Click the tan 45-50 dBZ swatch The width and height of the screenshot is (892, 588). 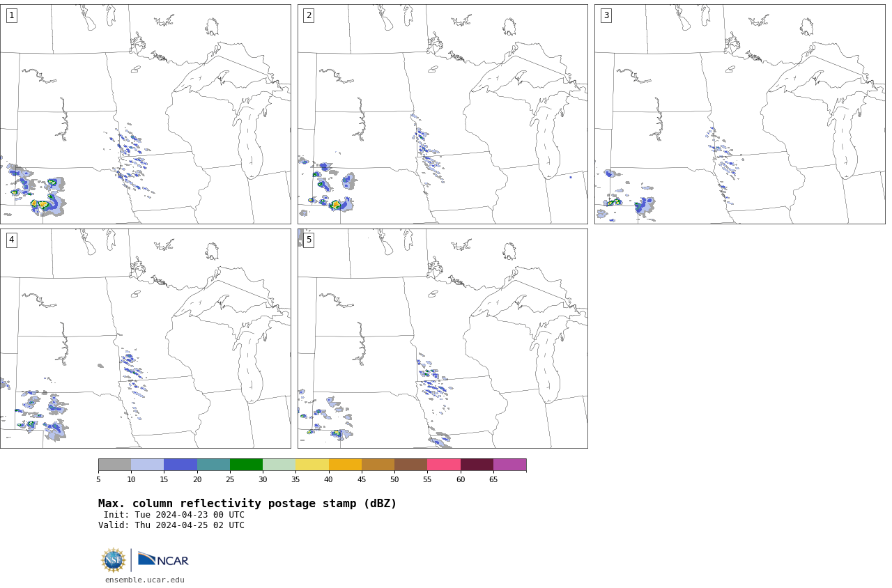pos(378,465)
